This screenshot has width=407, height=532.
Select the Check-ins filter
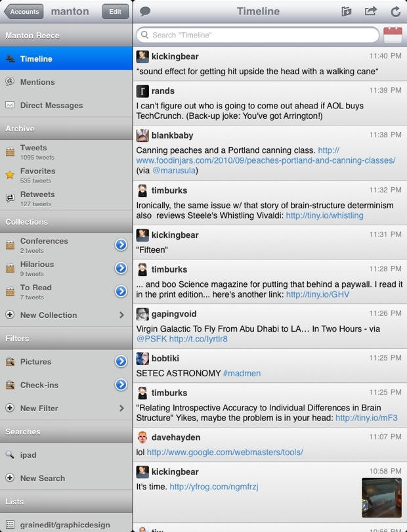(x=66, y=385)
